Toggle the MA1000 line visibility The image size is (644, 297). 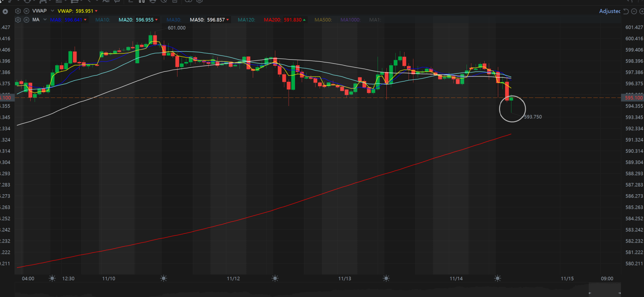[x=350, y=20]
